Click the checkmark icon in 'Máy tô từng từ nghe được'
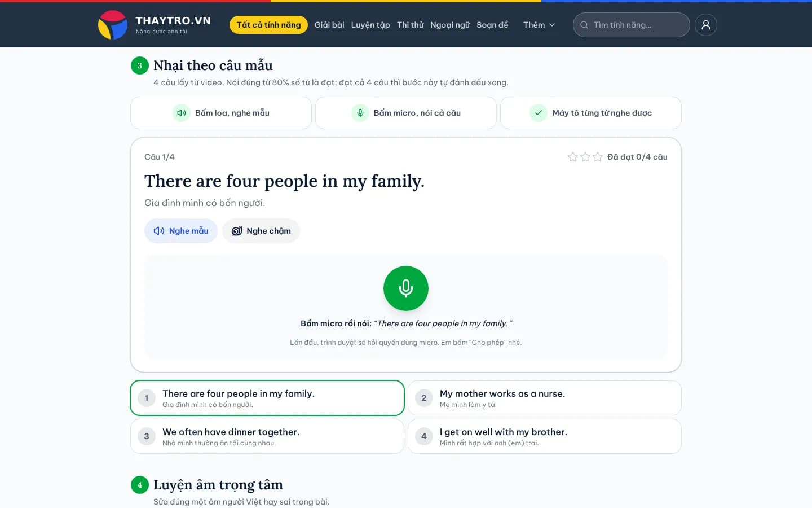Viewport: 812px width, 508px height. [539, 113]
